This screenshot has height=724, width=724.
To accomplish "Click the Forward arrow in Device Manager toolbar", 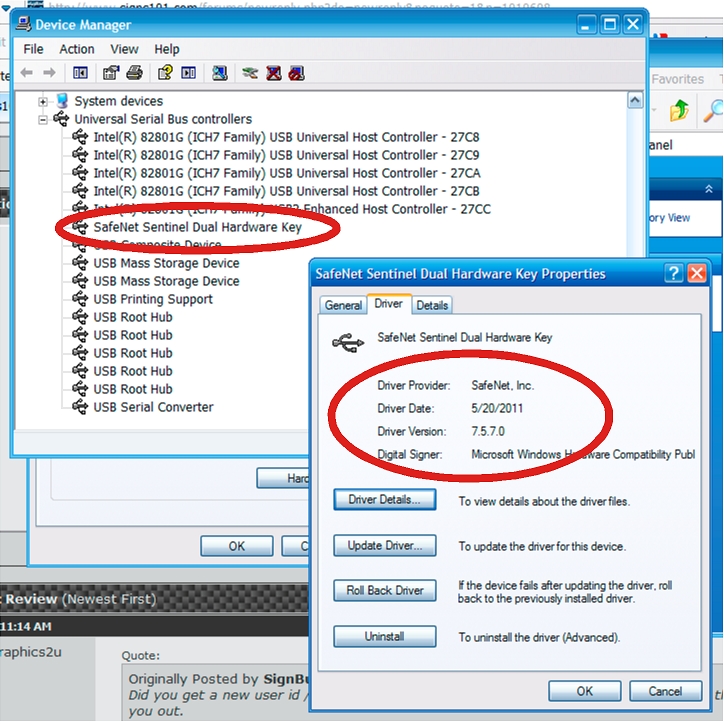I will point(49,72).
